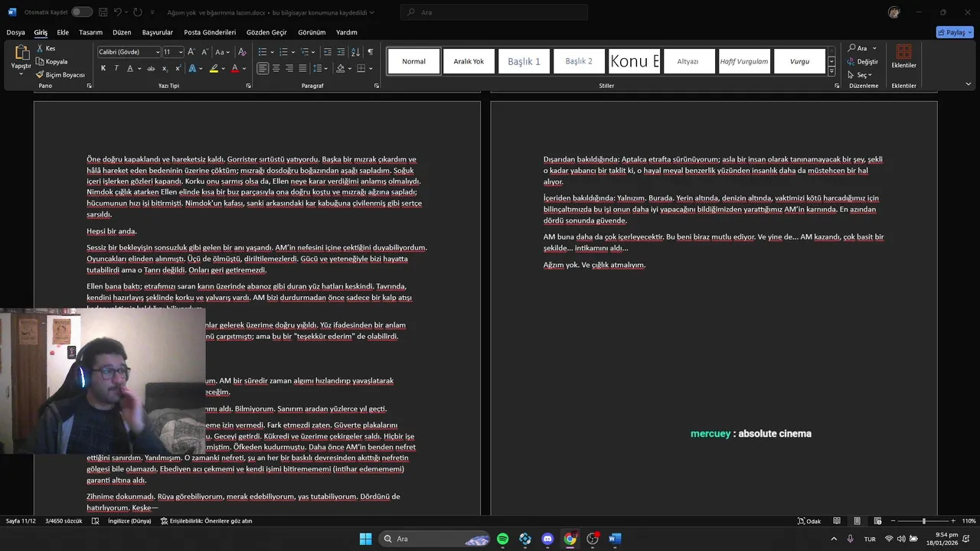This screenshot has width=980, height=551.
Task: Open the Görünüm tab
Action: pos(312,32)
